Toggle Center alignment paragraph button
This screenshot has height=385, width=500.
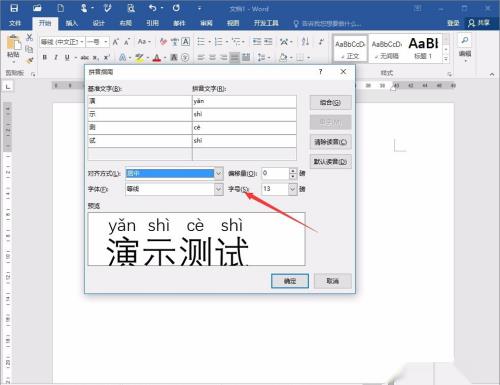coord(212,58)
